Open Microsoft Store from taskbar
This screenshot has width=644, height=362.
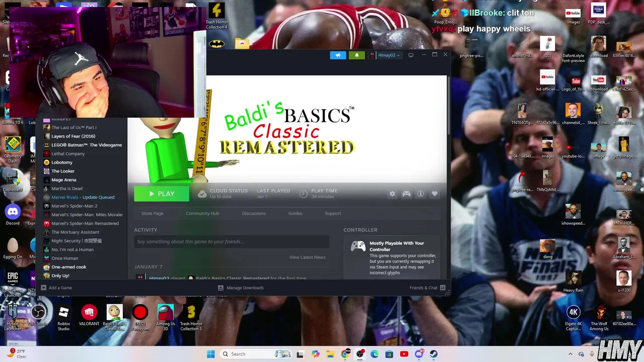pos(389,354)
